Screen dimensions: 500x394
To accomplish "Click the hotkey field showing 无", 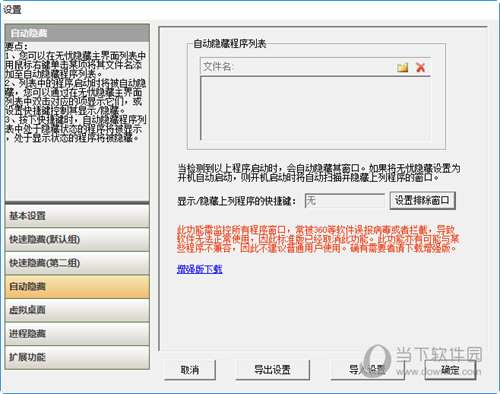I will 344,201.
